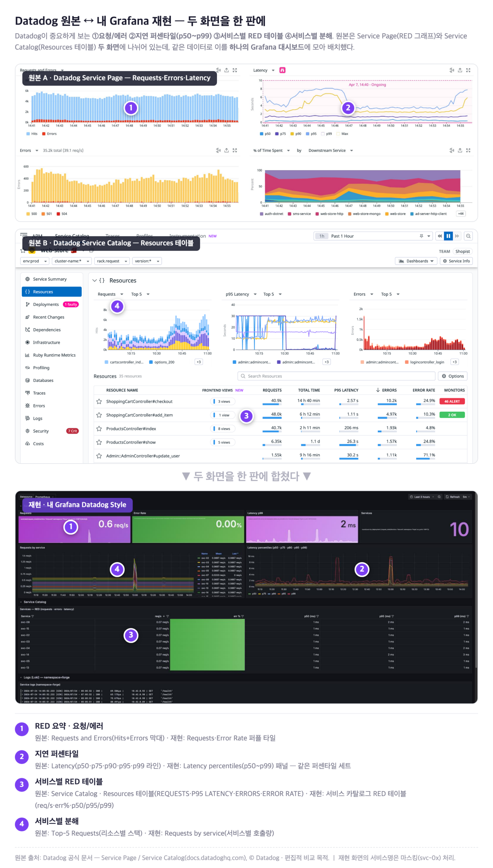Open the env:prod filter dropdown
Image resolution: width=493 pixels, height=868 pixels.
coord(35,261)
